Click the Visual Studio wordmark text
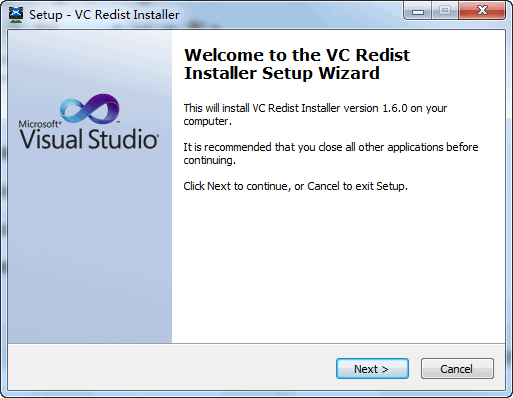The width and height of the screenshot is (513, 398). pyautogui.click(x=89, y=139)
